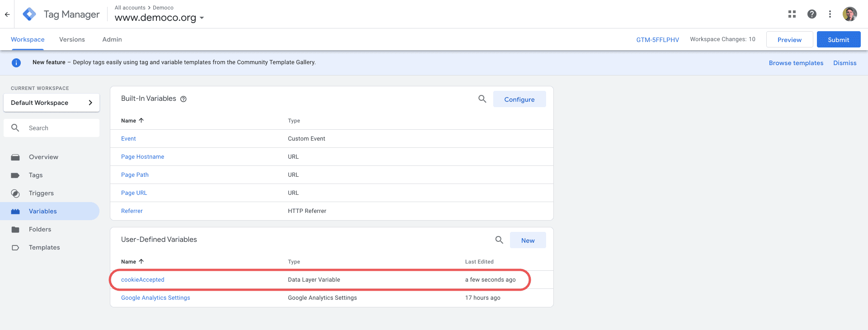
Task: Click the Variables sidebar icon
Action: tap(15, 212)
